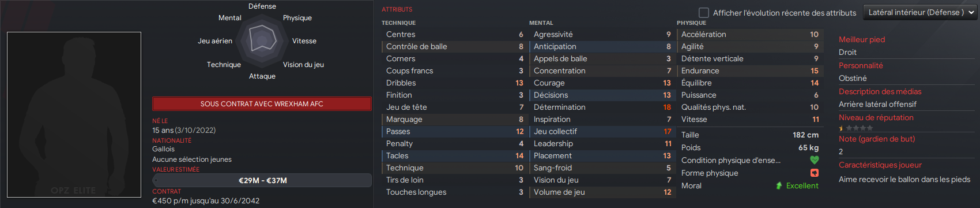Image resolution: width=980 pixels, height=208 pixels.
Task: Select the Jeu collectif attribute row
Action: click(601, 131)
